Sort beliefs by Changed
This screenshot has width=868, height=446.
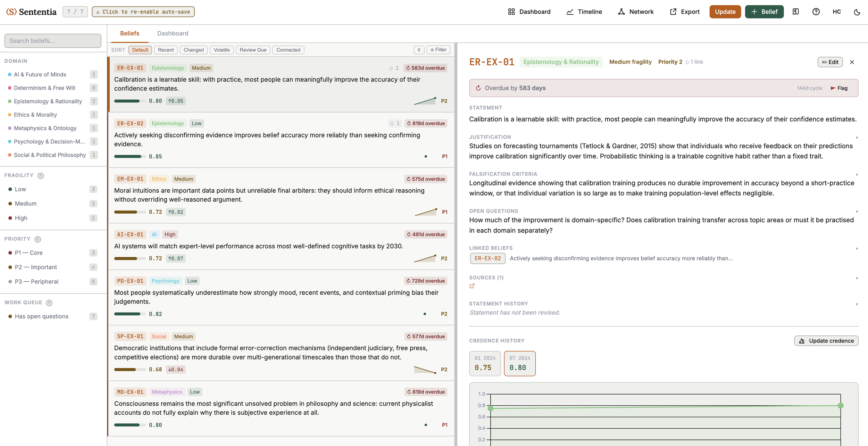coord(193,50)
